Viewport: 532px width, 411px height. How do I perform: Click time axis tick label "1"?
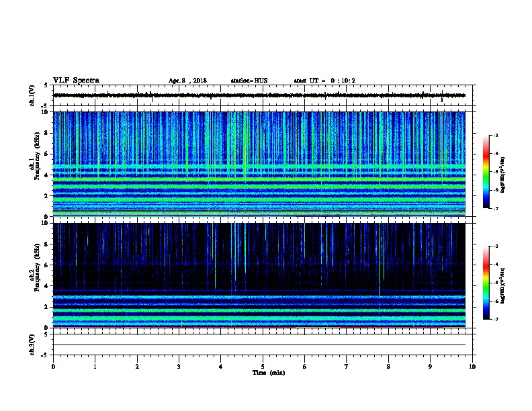(95, 367)
